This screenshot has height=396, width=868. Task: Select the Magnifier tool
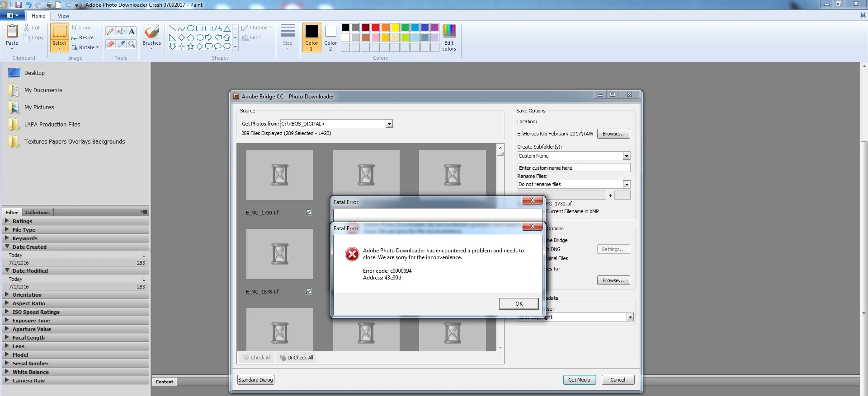(132, 44)
